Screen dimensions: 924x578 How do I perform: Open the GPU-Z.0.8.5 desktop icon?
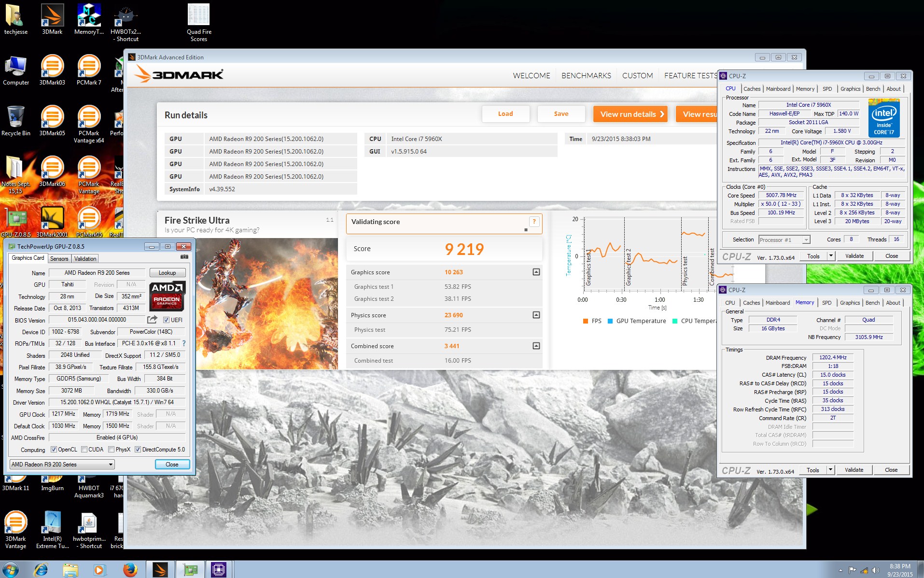[16, 222]
